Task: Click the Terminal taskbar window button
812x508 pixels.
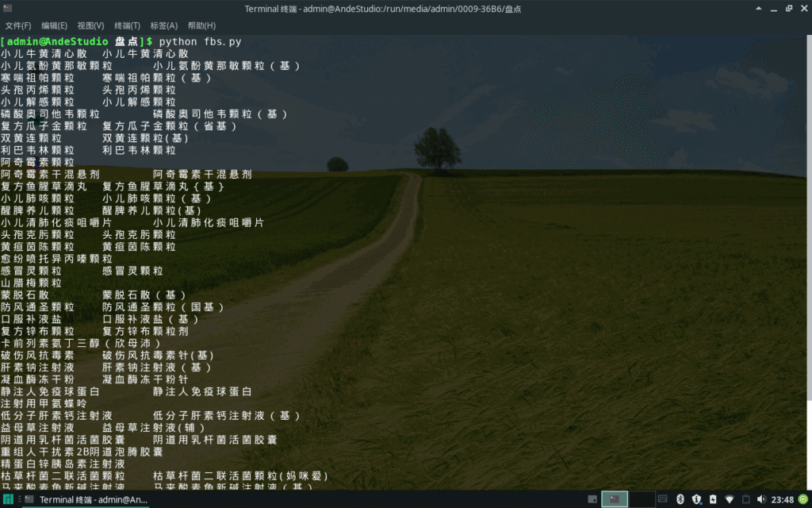Action: [x=87, y=499]
